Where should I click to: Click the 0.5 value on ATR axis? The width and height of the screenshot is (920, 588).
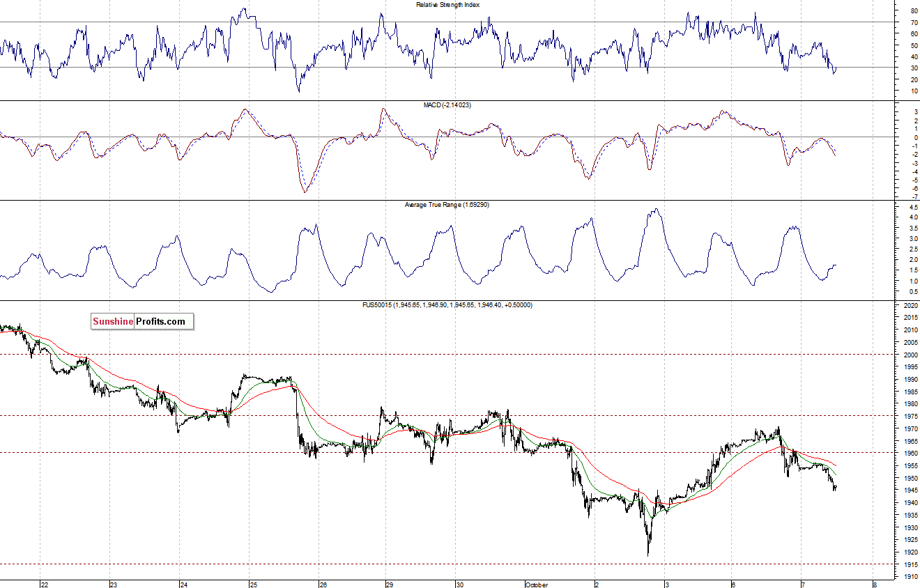pyautogui.click(x=912, y=291)
